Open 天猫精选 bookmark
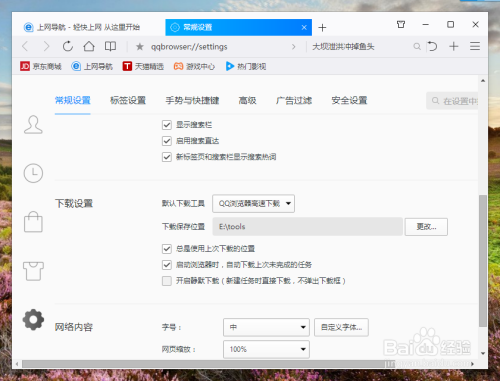The height and width of the screenshot is (381, 500). 143,66
